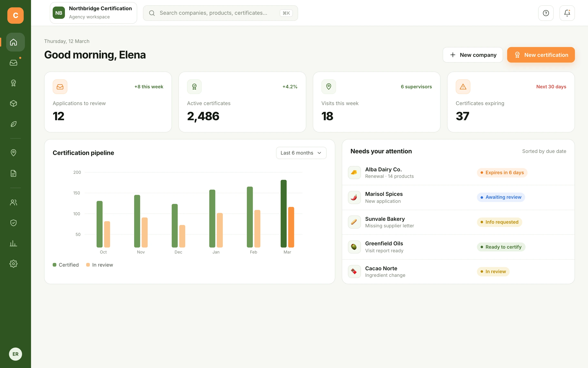Open the Northbridge Certification workspace switcher

click(94, 13)
